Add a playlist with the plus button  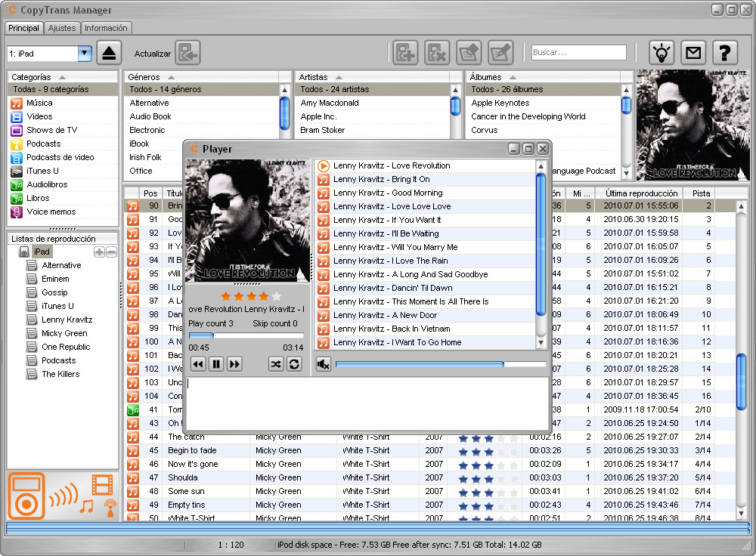click(x=99, y=252)
